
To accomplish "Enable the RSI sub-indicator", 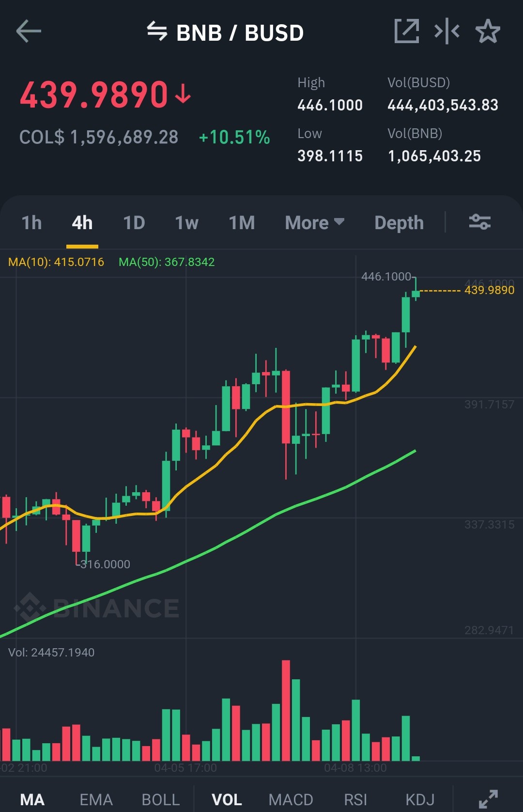I will click(x=355, y=799).
